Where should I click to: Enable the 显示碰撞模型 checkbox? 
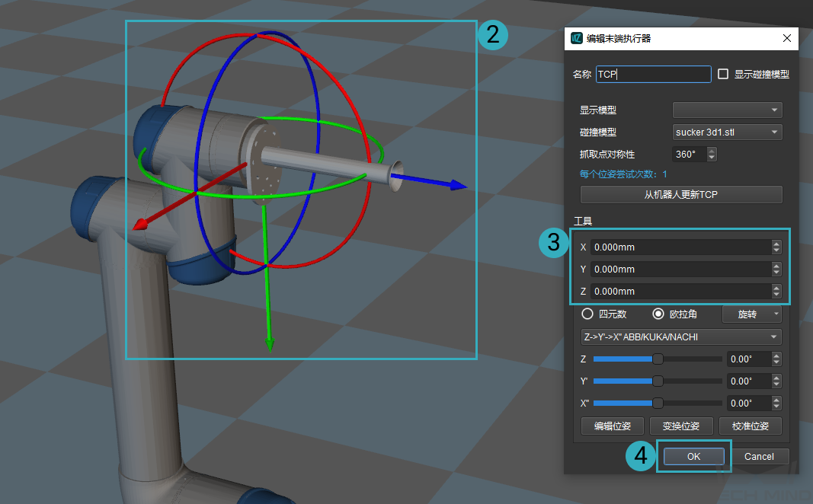(x=723, y=74)
